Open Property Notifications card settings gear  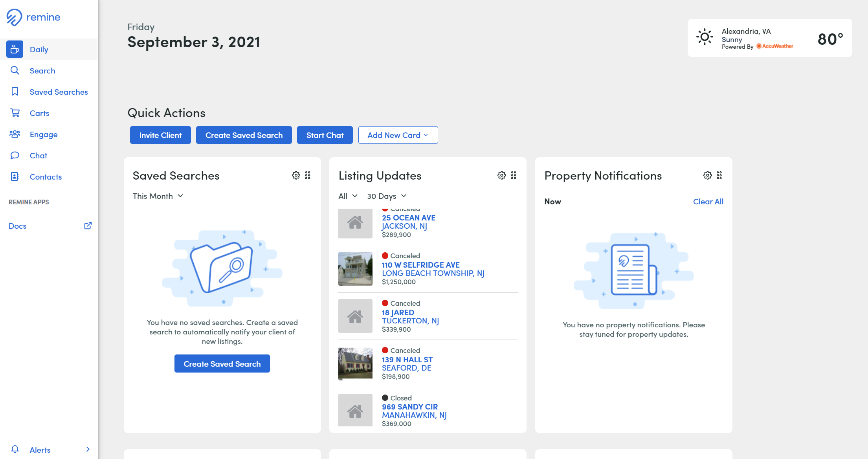point(708,175)
